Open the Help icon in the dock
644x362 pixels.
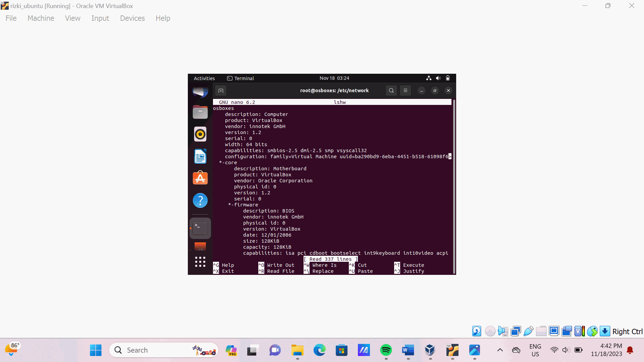click(x=200, y=200)
